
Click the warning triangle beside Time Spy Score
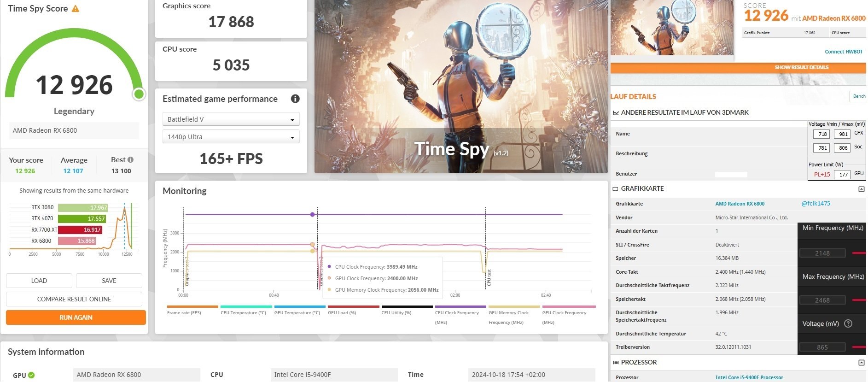coord(76,9)
